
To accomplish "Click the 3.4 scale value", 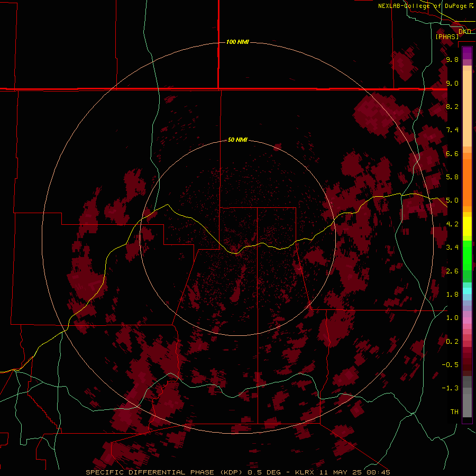I will click(x=452, y=248).
